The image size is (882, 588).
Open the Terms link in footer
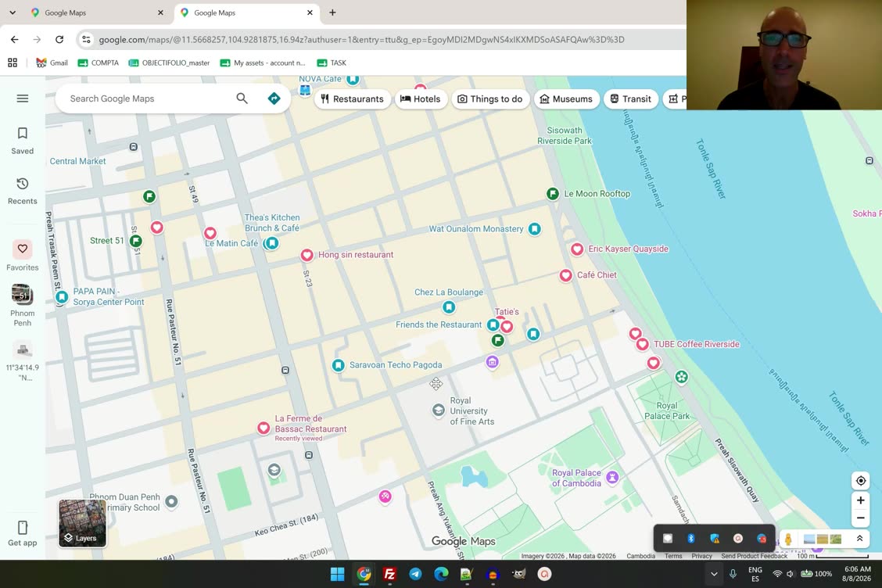[x=672, y=556]
